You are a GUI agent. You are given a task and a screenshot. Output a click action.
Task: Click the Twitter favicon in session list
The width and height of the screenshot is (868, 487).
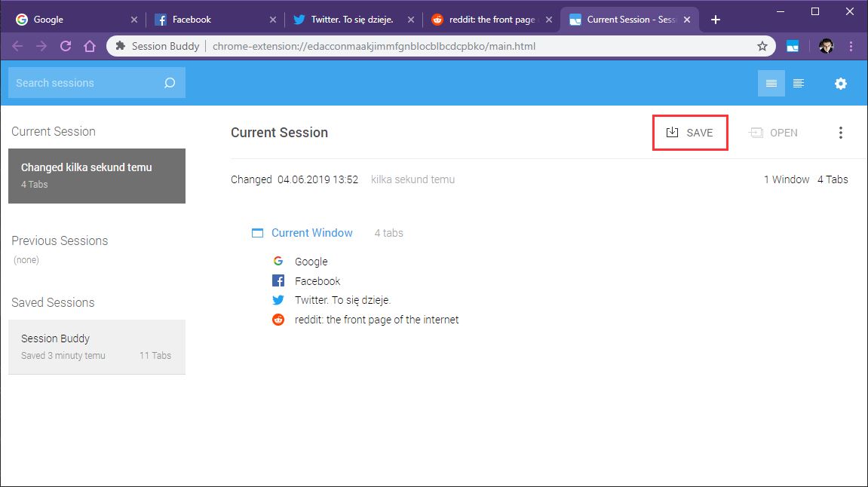tap(278, 300)
